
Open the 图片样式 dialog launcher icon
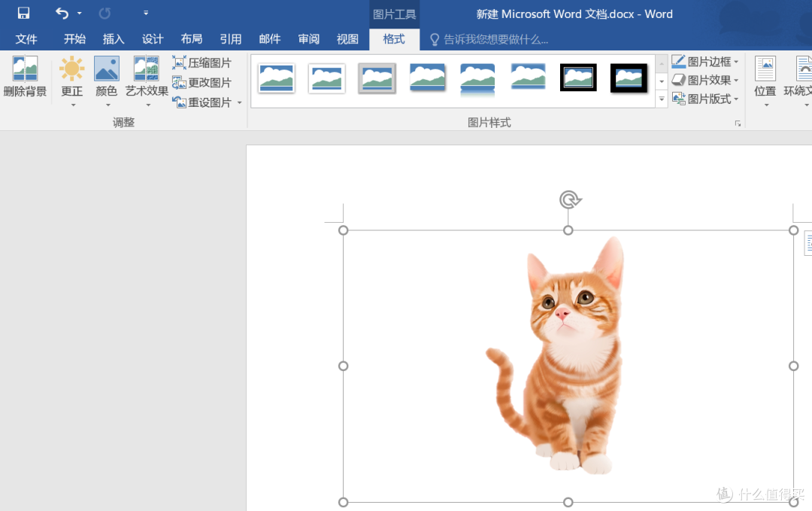click(738, 123)
